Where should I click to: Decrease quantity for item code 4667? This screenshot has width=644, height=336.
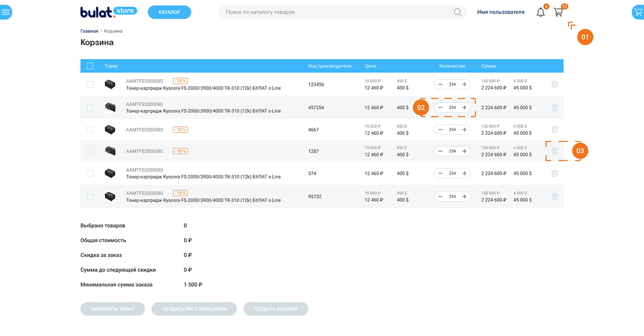440,130
